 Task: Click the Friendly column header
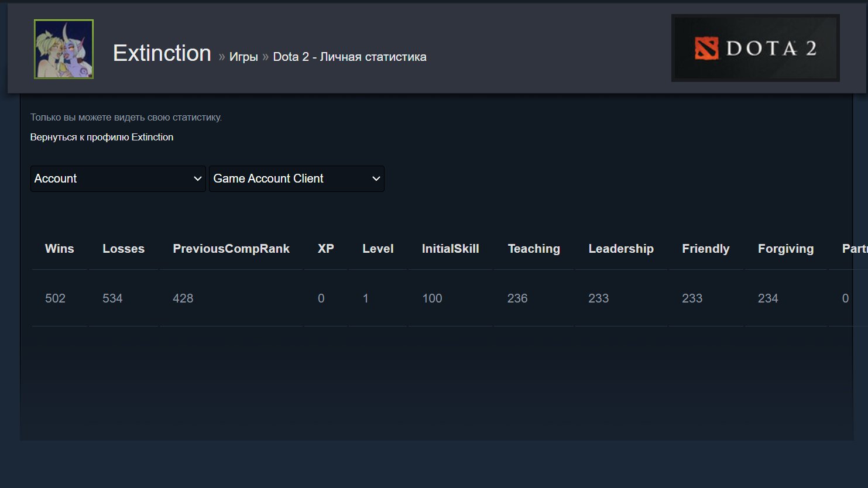pyautogui.click(x=706, y=249)
